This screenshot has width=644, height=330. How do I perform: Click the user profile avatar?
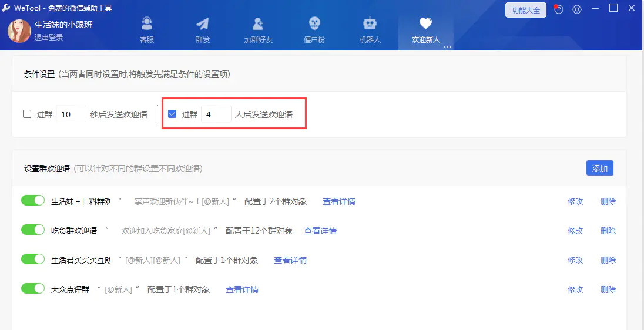[19, 31]
